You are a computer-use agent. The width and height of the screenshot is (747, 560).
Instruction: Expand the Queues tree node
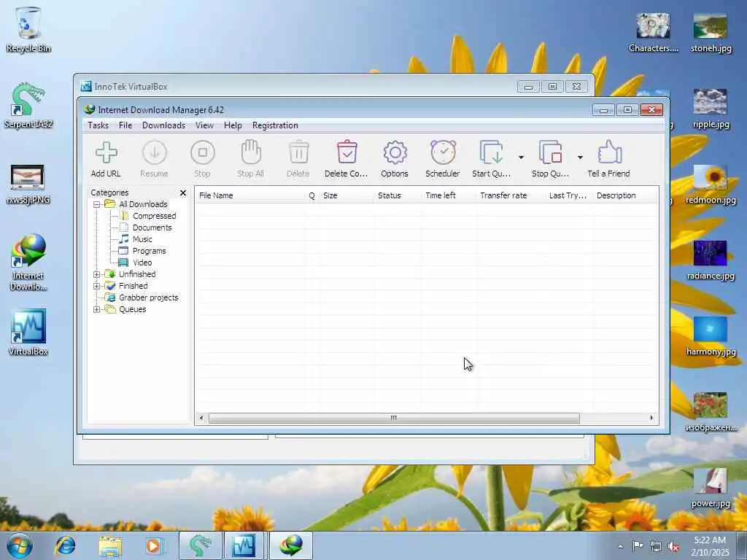pyautogui.click(x=97, y=309)
